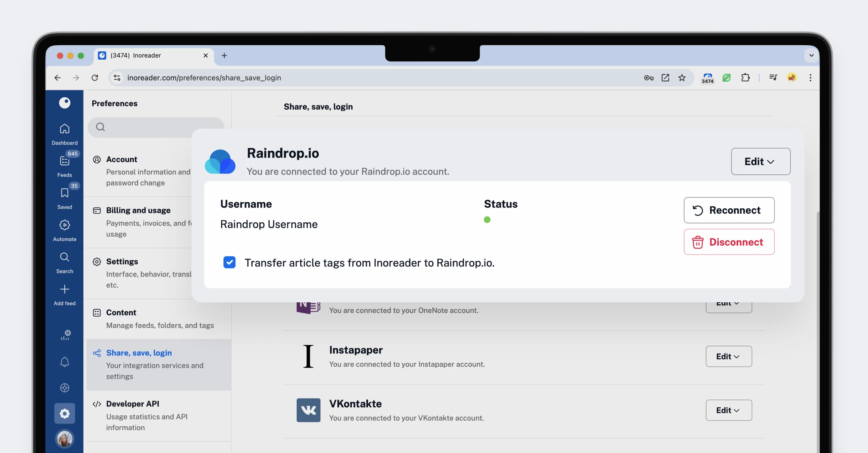This screenshot has width=868, height=453.
Task: Click the Inoreader extension icon showing 3474
Action: click(x=707, y=78)
